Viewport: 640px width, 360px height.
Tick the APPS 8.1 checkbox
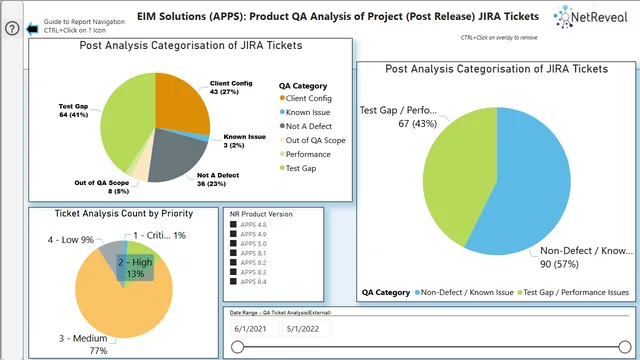pyautogui.click(x=233, y=253)
